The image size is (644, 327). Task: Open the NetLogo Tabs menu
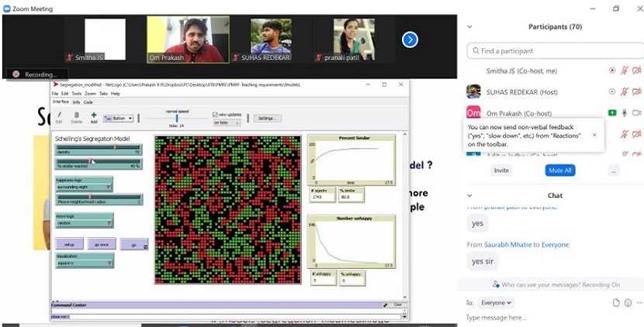(103, 94)
